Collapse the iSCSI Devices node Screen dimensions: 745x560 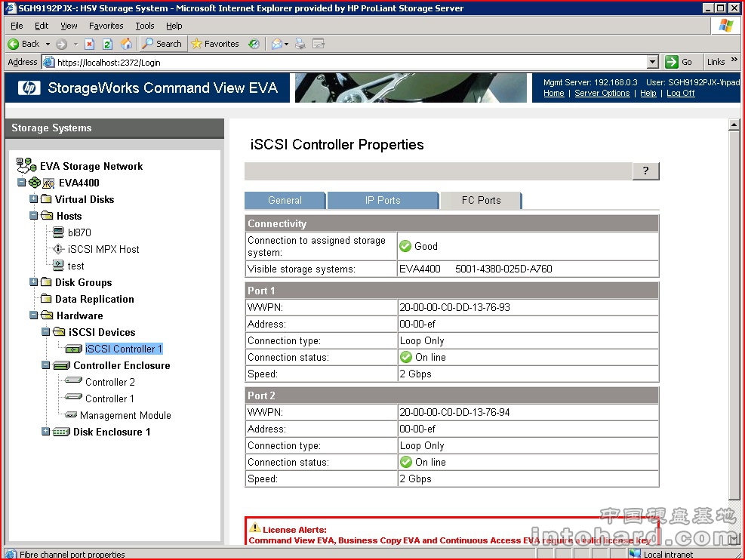pos(45,332)
